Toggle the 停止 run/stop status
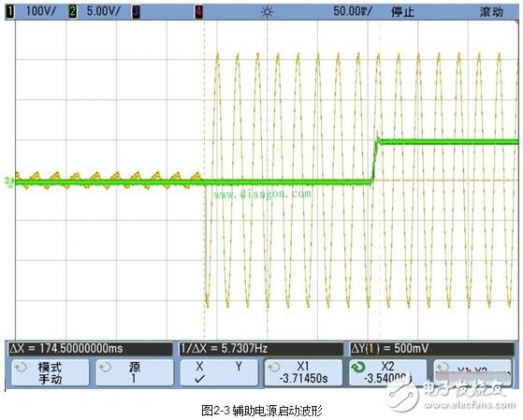 (x=403, y=12)
